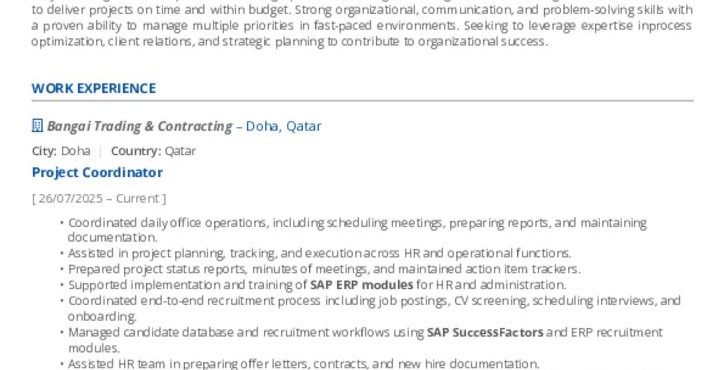This screenshot has height=370, width=724.
Task: Click the word onboarding in recruitment bullet
Action: pos(102,317)
